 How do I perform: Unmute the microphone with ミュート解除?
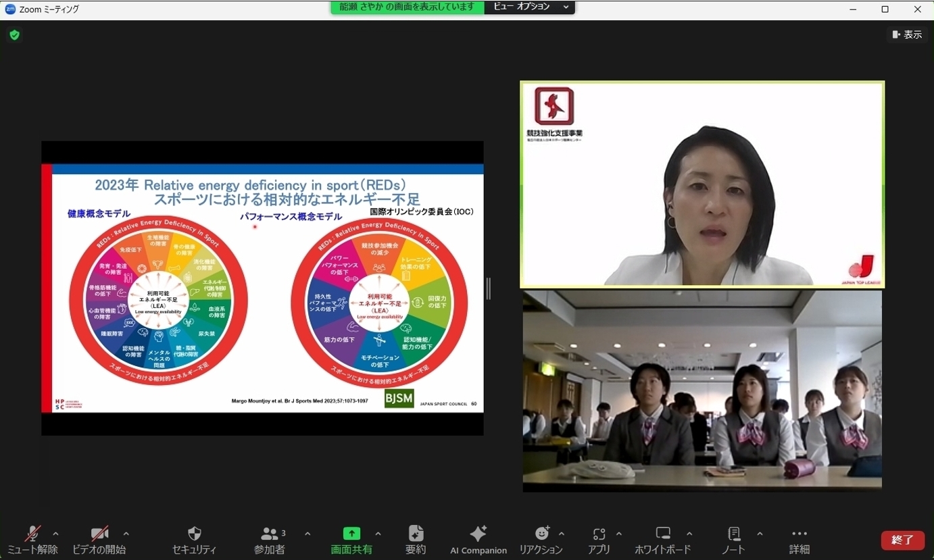pyautogui.click(x=32, y=540)
